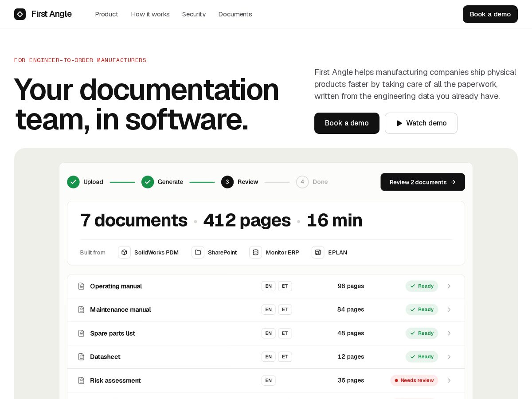Click the arrow icon in Review 2 documents

(453, 182)
